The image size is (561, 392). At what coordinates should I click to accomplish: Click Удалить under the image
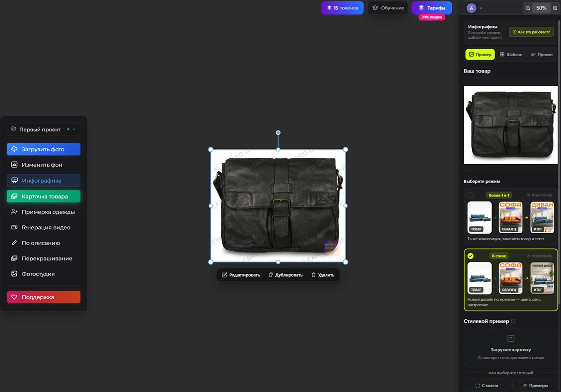(x=323, y=275)
